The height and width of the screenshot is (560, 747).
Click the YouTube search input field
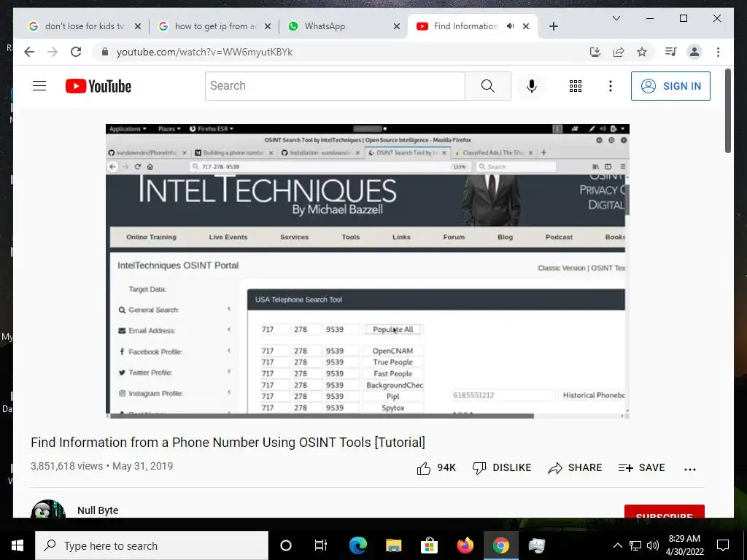tap(335, 86)
